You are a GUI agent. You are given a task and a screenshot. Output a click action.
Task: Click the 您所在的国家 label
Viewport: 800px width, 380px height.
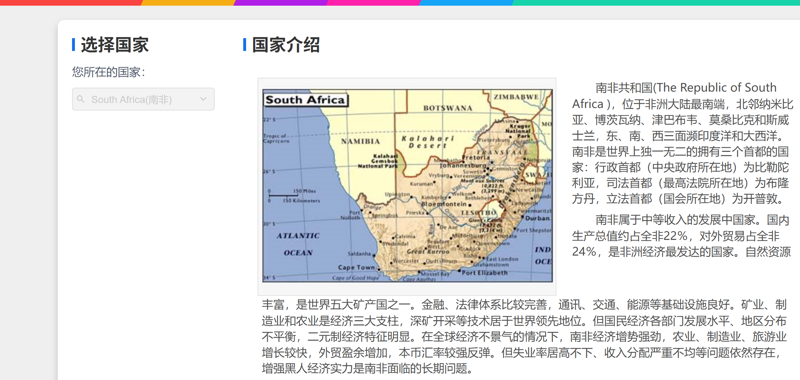pyautogui.click(x=109, y=72)
